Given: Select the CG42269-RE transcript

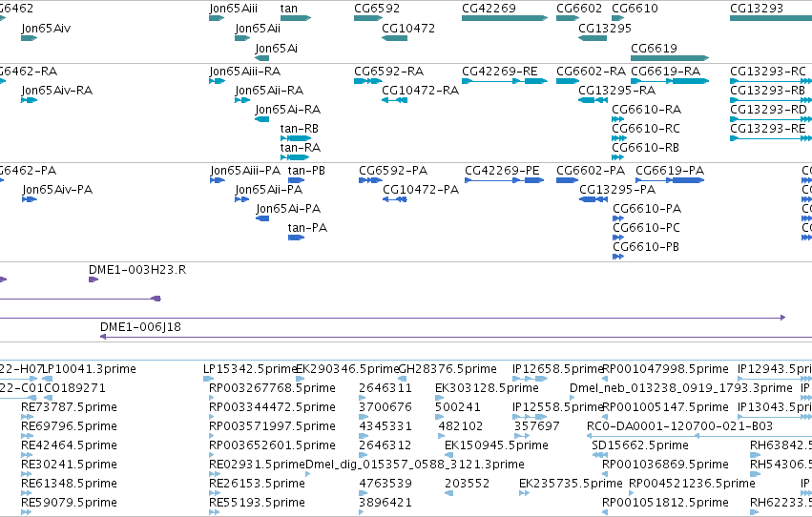Looking at the screenshot, I should tap(505, 81).
